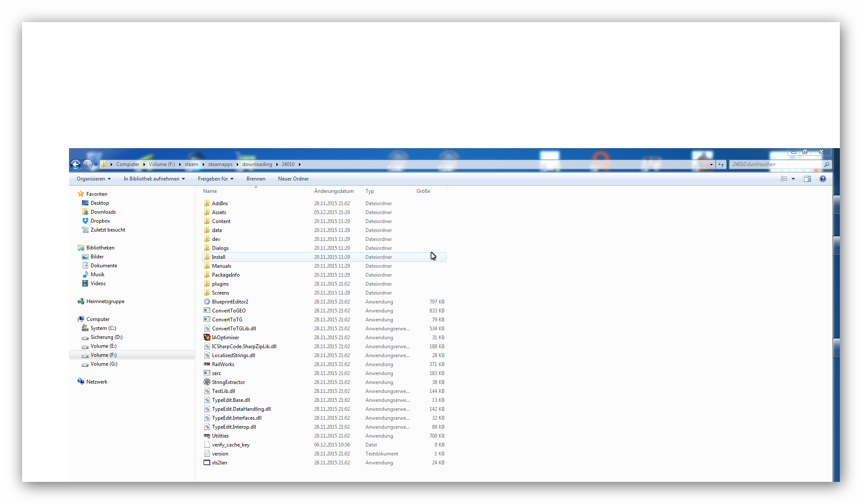Viewport: 862px width, 504px height.
Task: Open the Freigeben für dropdown
Action: [x=215, y=179]
